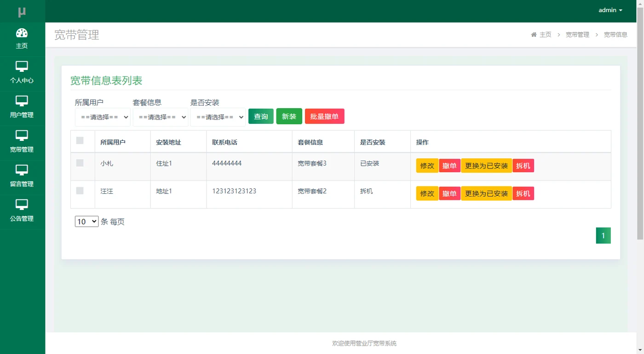Viewport: 644px width, 354px height.
Task: Open 留言管理 sidebar icon
Action: coord(22,170)
